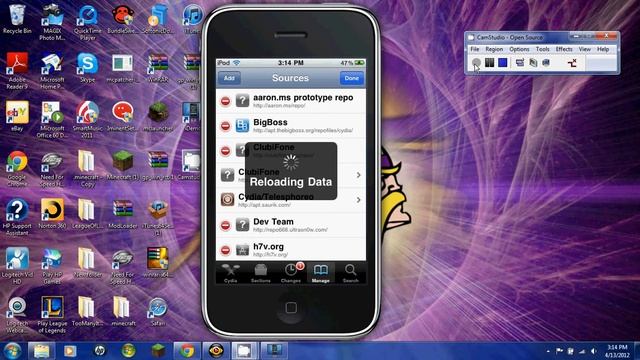This screenshot has height=360, width=640.
Task: Click CamStudio's toggle view toolbar icon
Action: click(520, 62)
